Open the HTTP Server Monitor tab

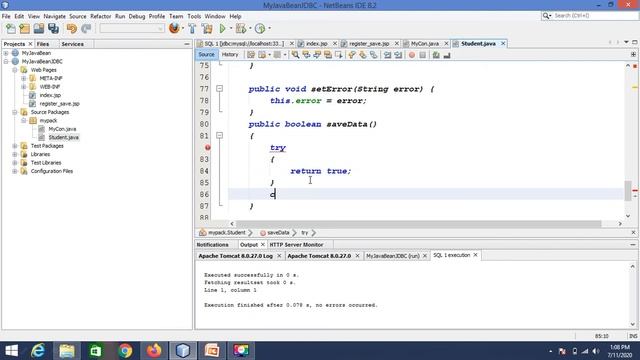point(296,244)
